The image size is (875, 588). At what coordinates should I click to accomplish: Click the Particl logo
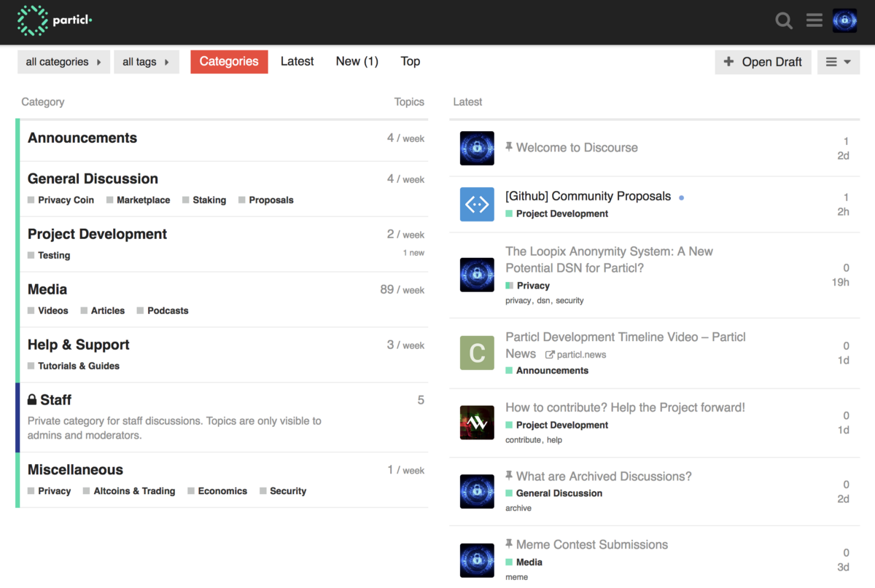coord(55,20)
